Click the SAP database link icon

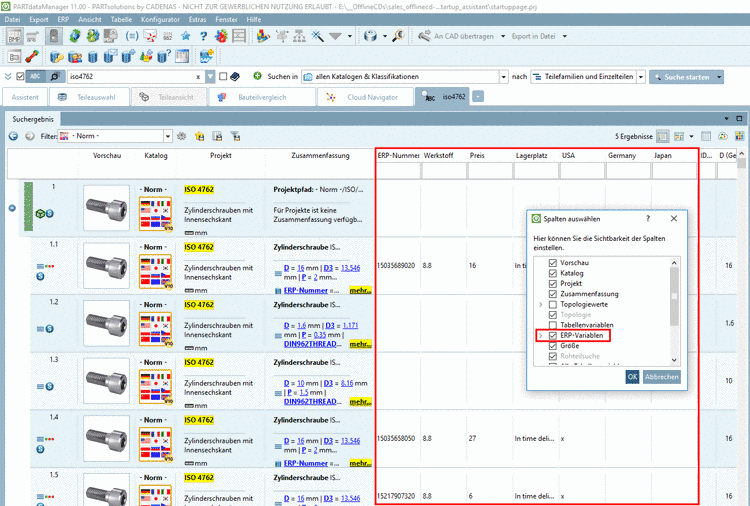pos(207,56)
